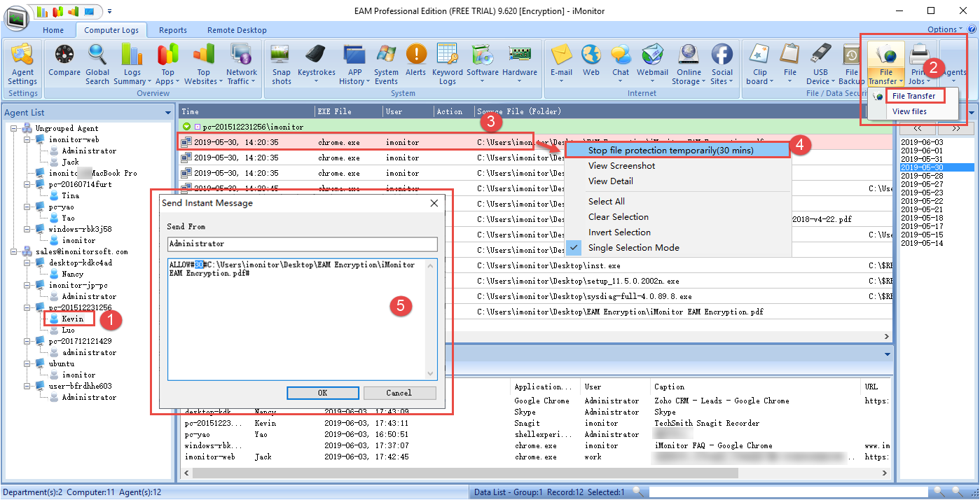Choose Invert Selection in context menu
Viewport: 980px width, 500px height.
tap(619, 232)
